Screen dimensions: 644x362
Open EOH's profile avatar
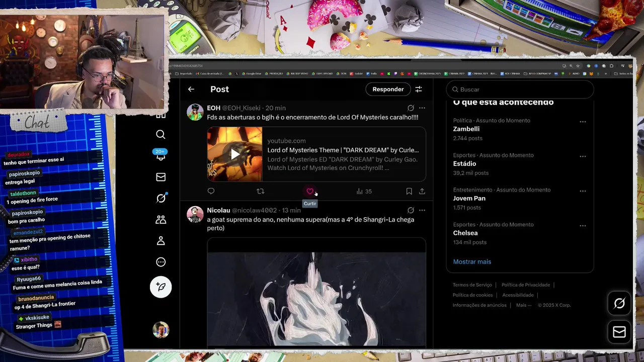[195, 112]
